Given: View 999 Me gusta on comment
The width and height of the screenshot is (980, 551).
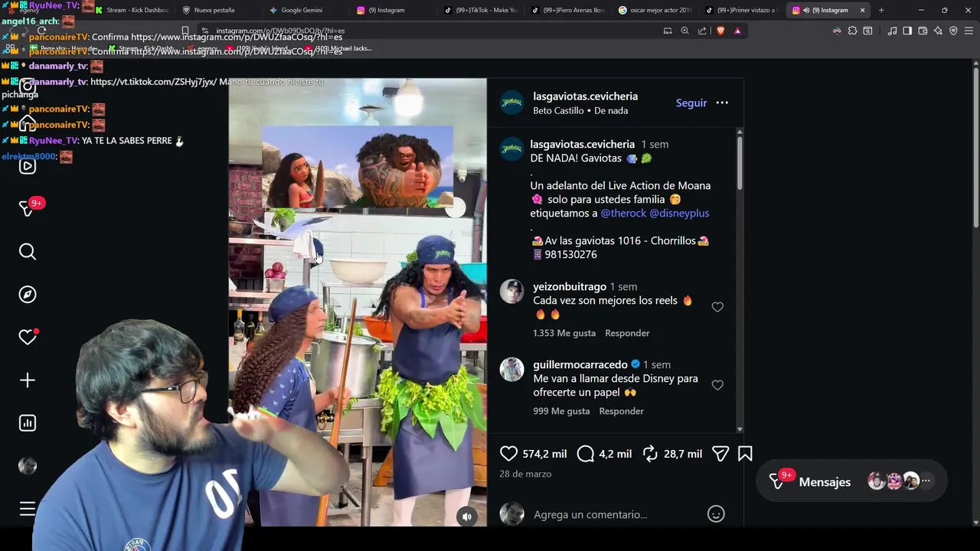Looking at the screenshot, I should click(x=561, y=411).
